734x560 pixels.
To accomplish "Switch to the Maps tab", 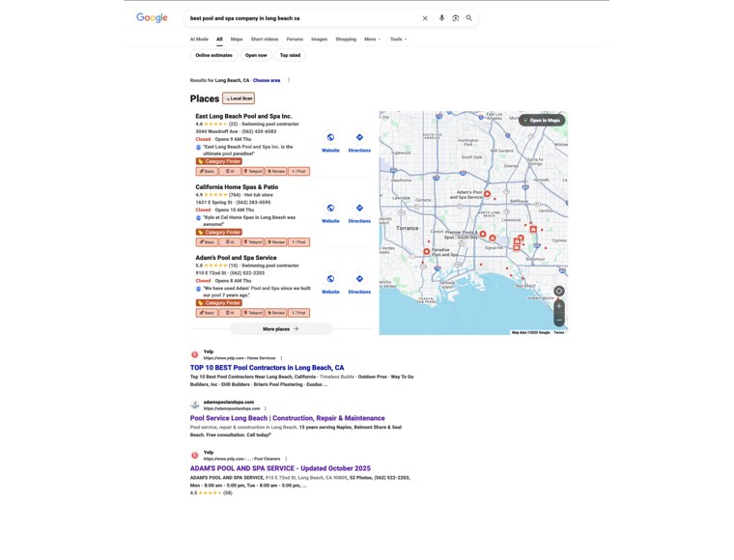I will 237,40.
